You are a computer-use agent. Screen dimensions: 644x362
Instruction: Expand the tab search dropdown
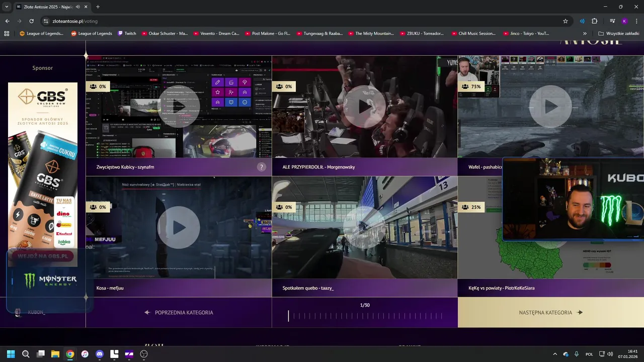(6, 7)
